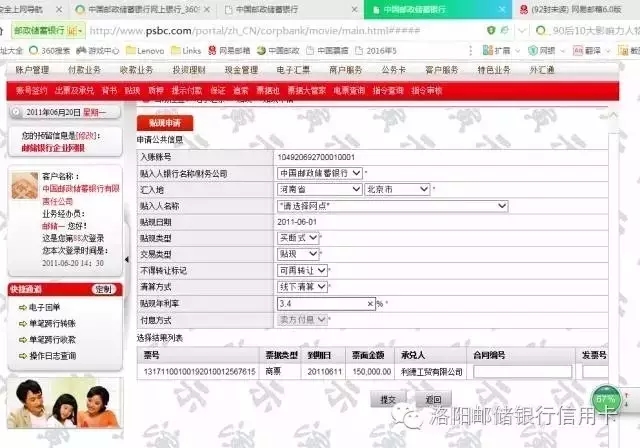This screenshot has width=640, height=448.
Task: Select 电票查询 in the red submenu
Action: [349, 91]
